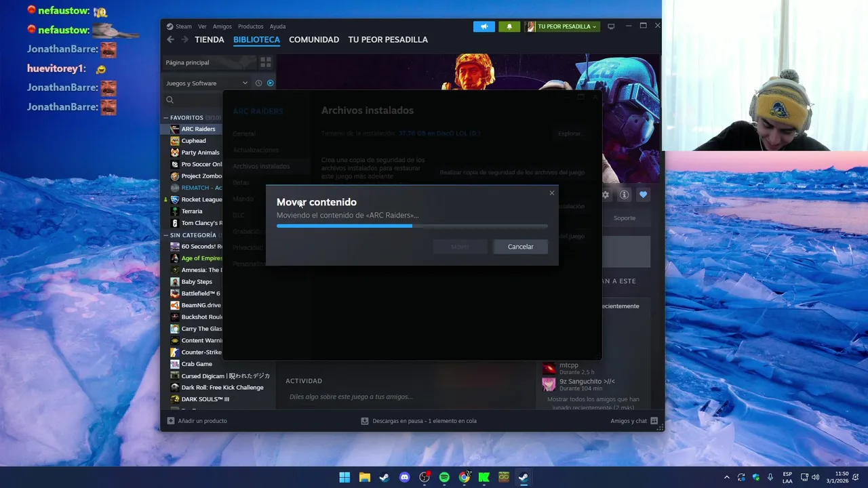868x488 pixels.
Task: Open the Windows Start button
Action: (x=344, y=477)
